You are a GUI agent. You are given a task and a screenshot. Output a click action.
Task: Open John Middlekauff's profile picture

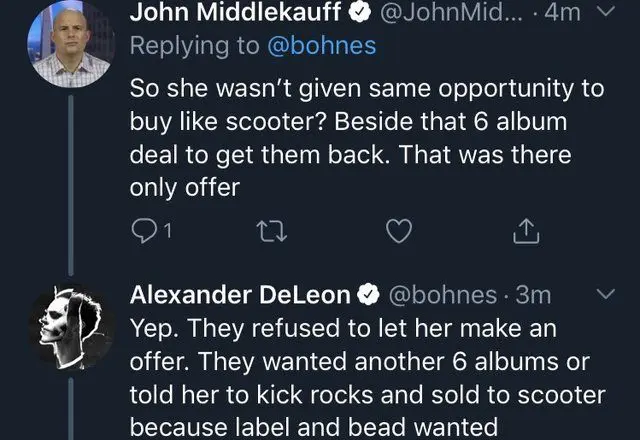point(70,45)
